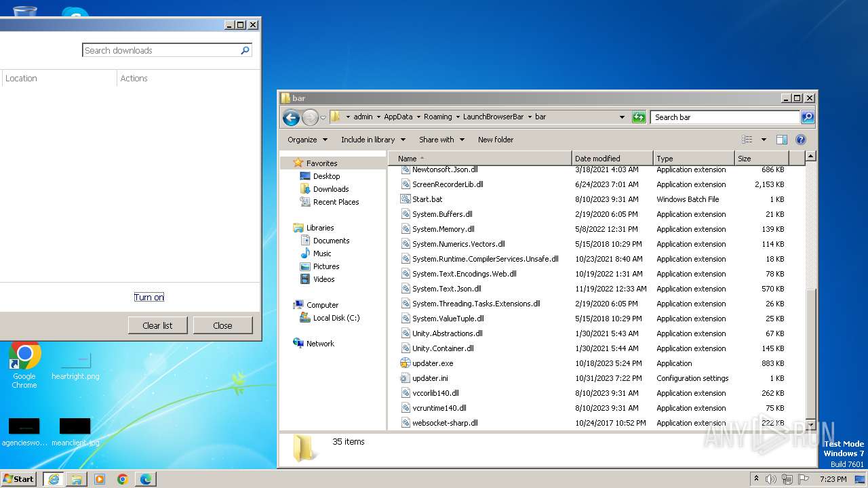The height and width of the screenshot is (488, 868).
Task: Select the Newtonsoft.Json.dll file
Action: pos(445,169)
